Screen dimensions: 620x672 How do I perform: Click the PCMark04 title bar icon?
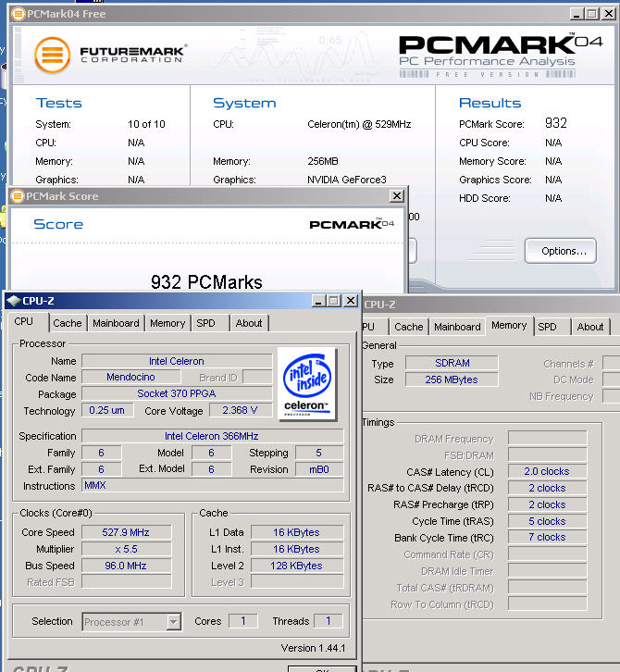click(x=18, y=14)
